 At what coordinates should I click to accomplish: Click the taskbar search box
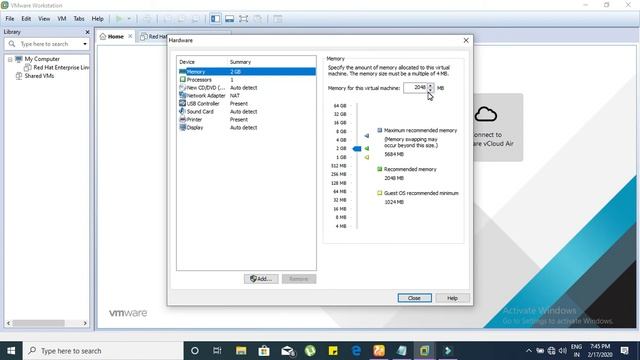pyautogui.click(x=103, y=351)
